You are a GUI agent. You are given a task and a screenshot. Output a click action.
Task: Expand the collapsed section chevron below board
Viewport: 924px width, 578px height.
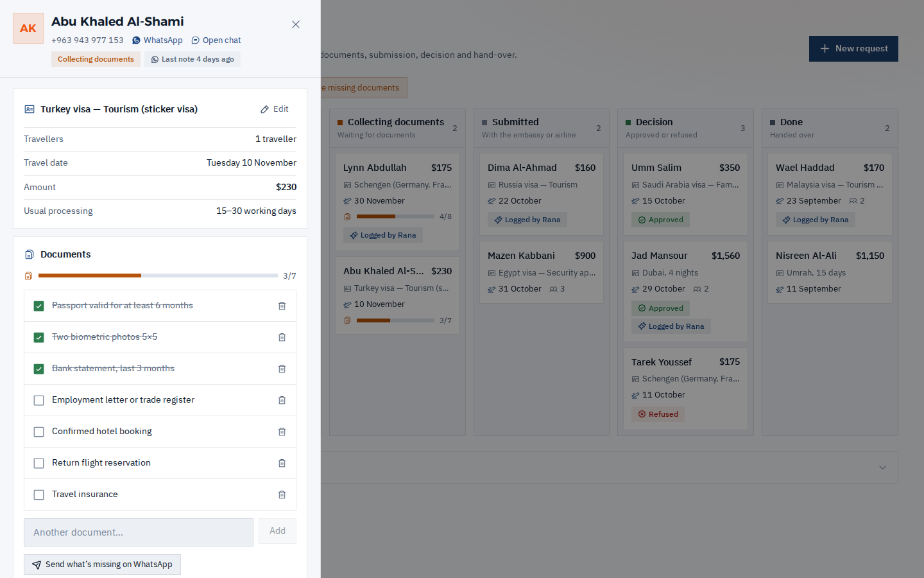[x=882, y=468]
